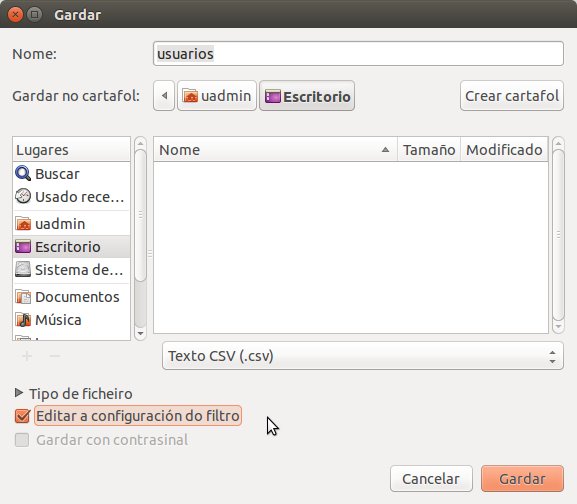
Task: Click the uadmin home folder icon in sidebar
Action: 23,223
